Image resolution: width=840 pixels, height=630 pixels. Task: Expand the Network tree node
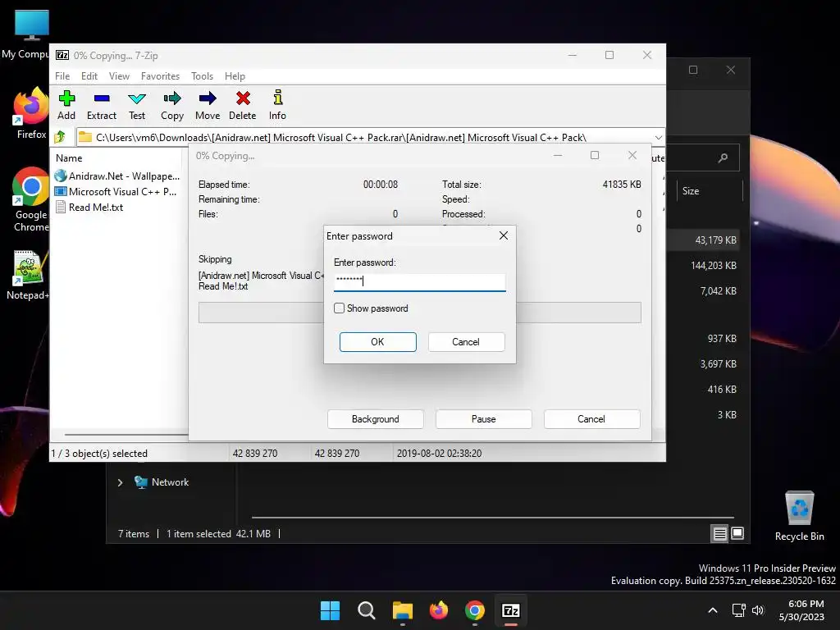pyautogui.click(x=120, y=482)
